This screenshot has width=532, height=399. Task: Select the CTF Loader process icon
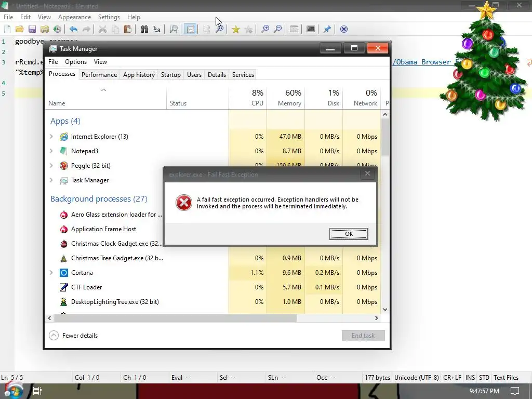coord(64,287)
